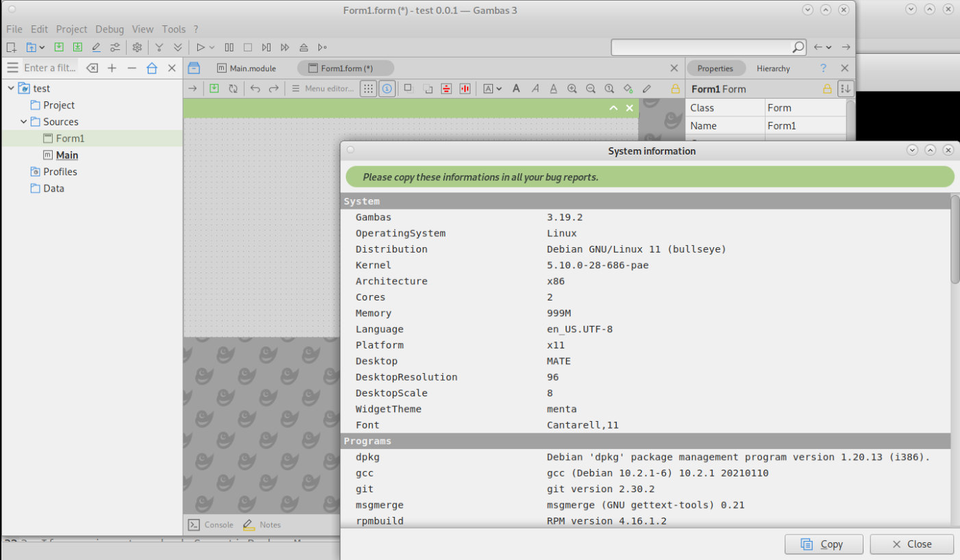Click the Pause icon in main toolbar
The height and width of the screenshot is (560, 960).
(x=229, y=47)
